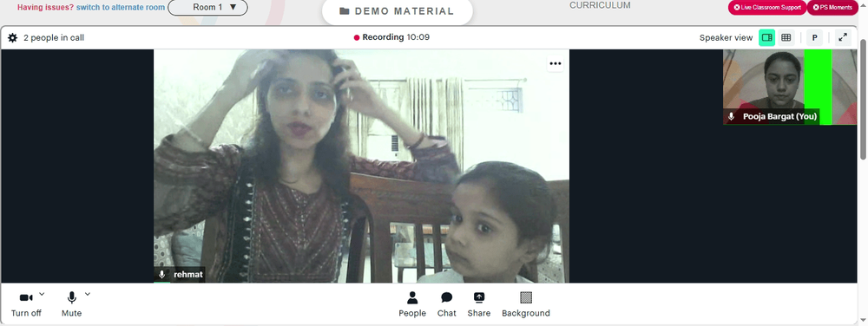868x326 pixels.
Task: Turn off the camera
Action: (x=26, y=304)
